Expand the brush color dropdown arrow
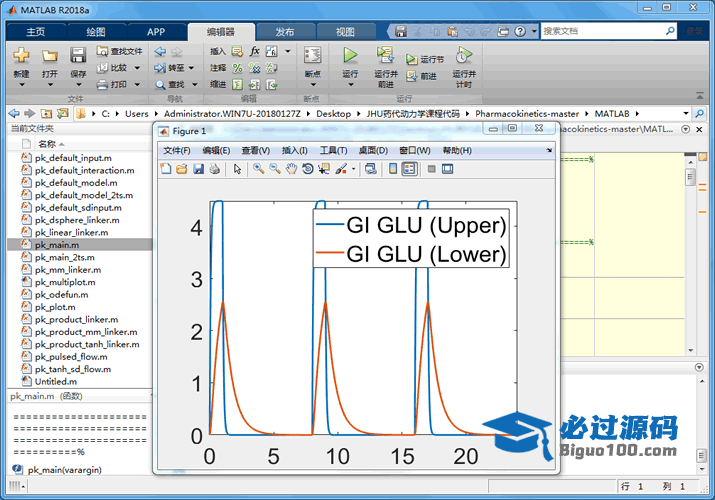The width and height of the screenshot is (715, 500). [x=353, y=169]
